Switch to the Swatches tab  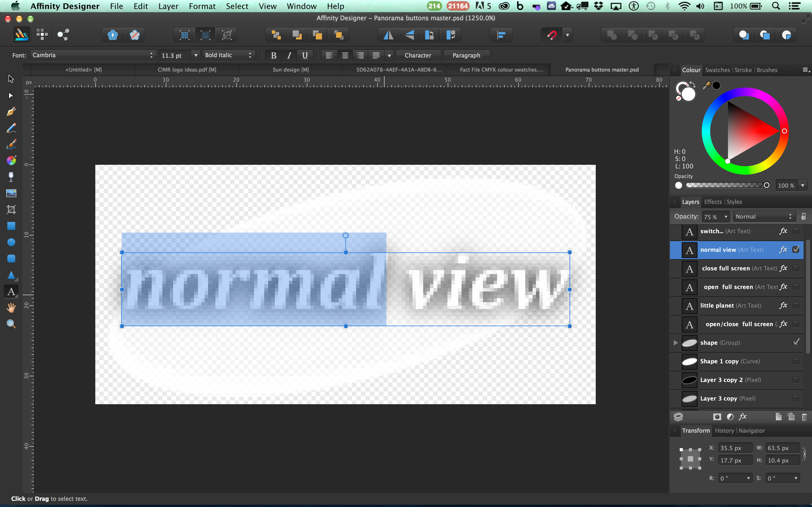tap(717, 70)
